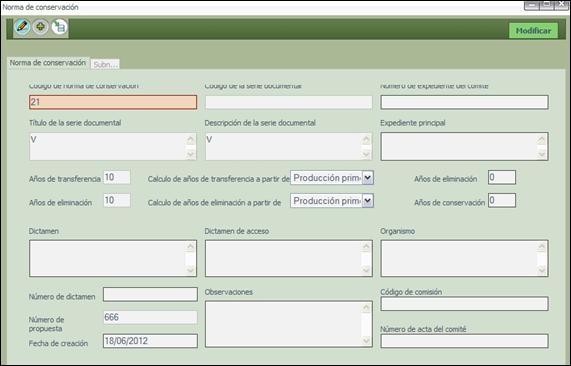Click the Observaciones label
The width and height of the screenshot is (571, 366).
(x=228, y=292)
